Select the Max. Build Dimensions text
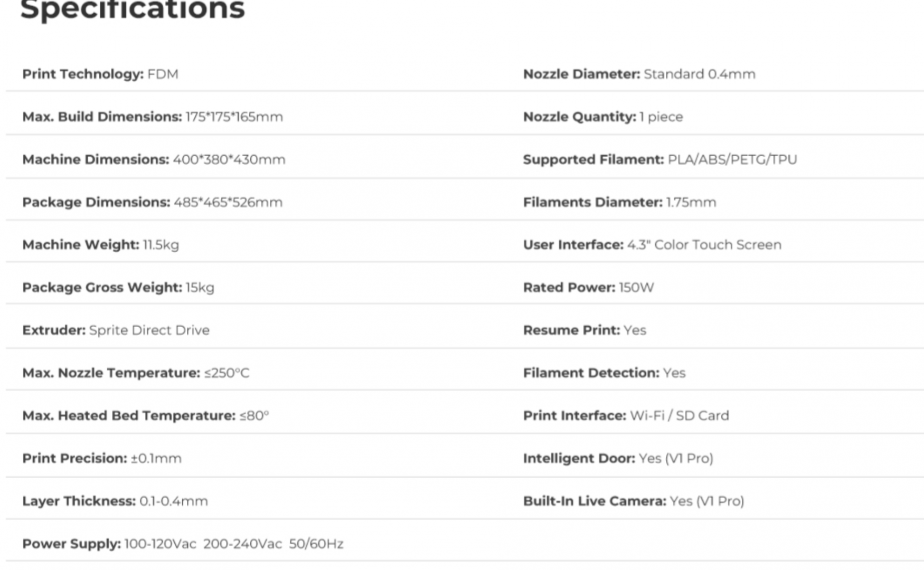The image size is (924, 570). click(x=153, y=117)
